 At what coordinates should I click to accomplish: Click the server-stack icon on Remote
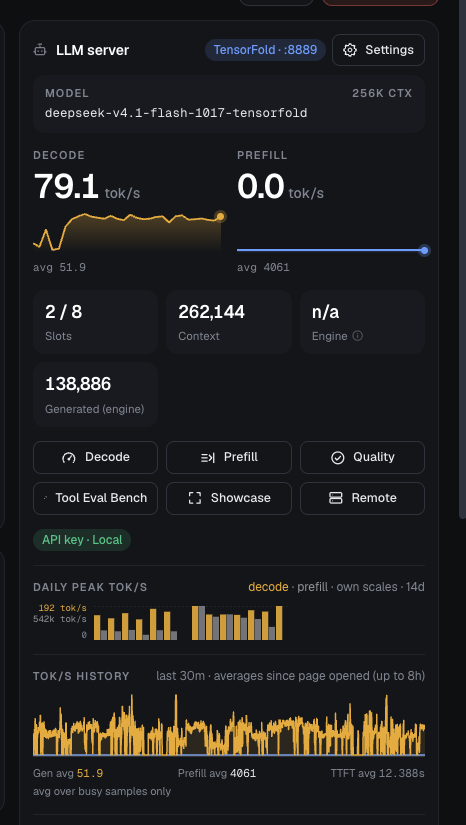click(x=336, y=498)
